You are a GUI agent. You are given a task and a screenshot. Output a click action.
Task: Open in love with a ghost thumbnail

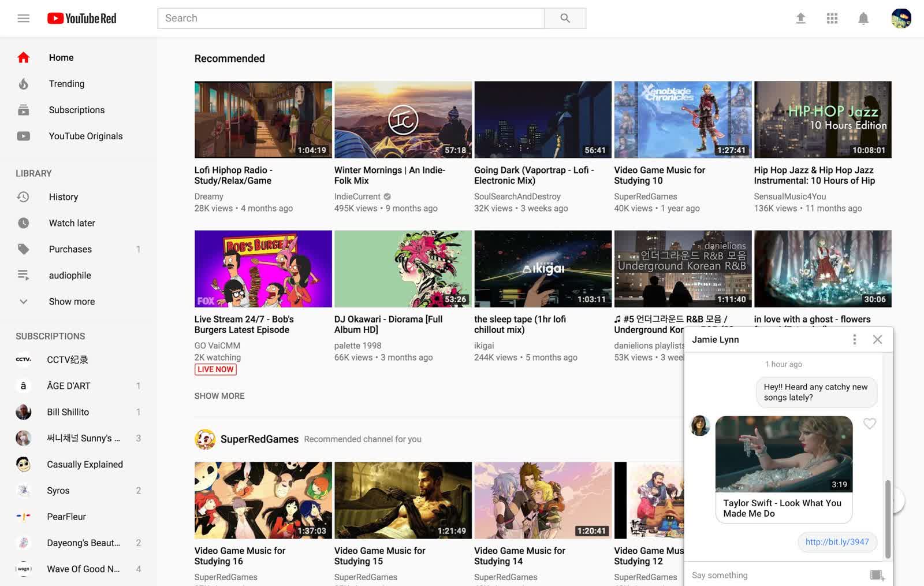823,269
